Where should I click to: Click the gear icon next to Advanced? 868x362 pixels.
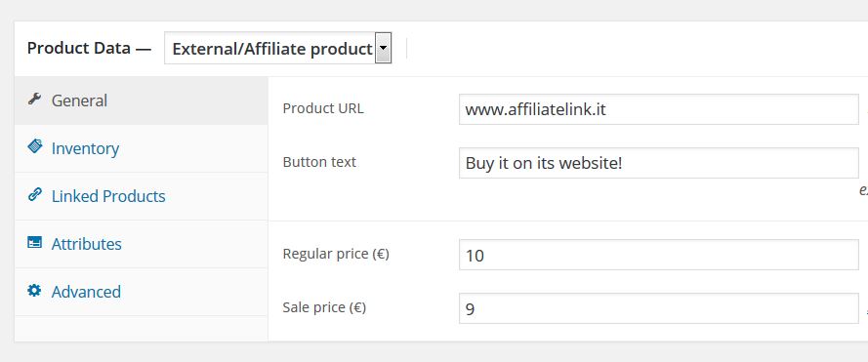34,291
